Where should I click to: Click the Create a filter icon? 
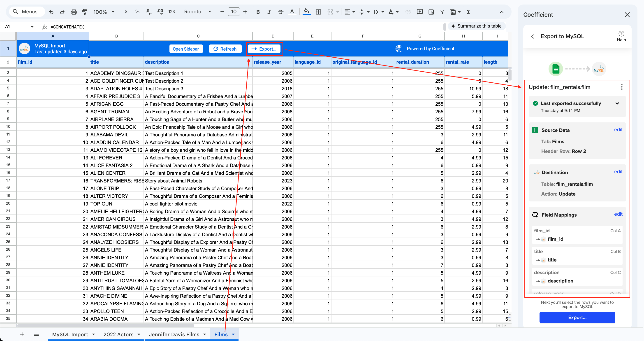click(x=442, y=12)
